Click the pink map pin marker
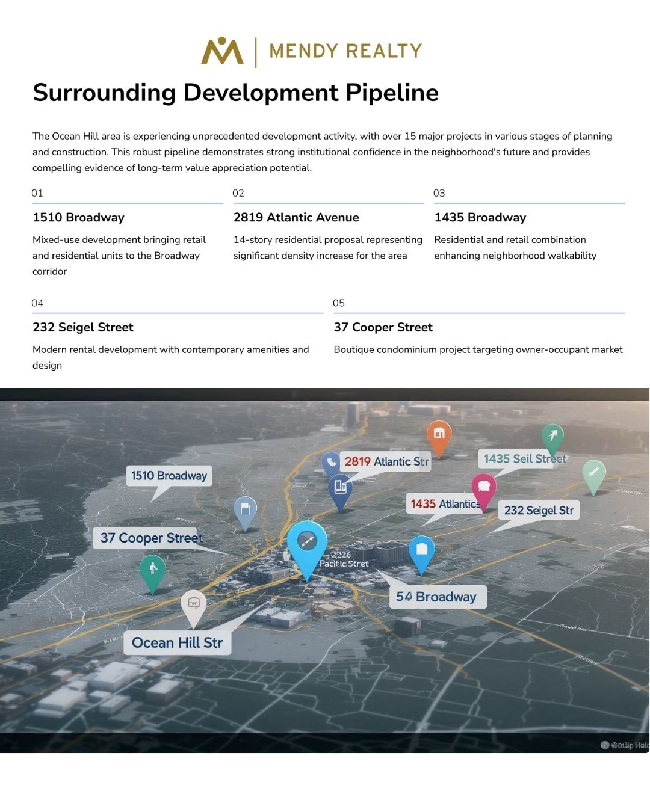Screen dimensions: 650x812 point(483,487)
